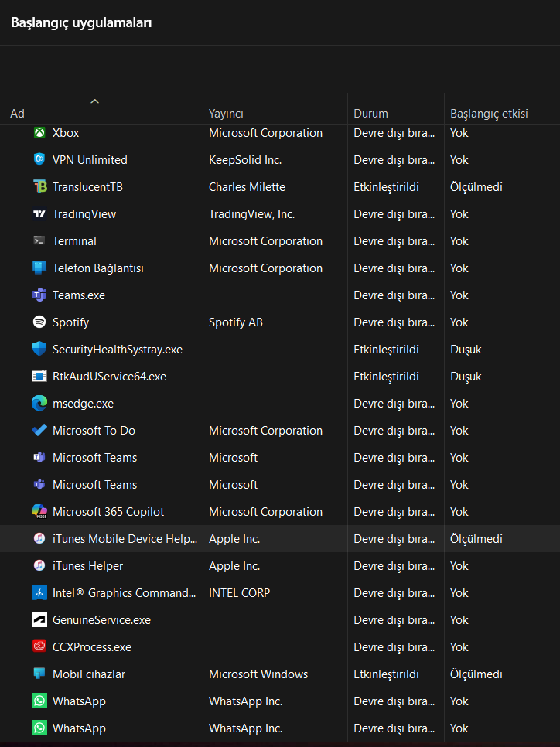Click the GenuineService.exe icon
Screen dimensions: 560x747
click(39, 620)
